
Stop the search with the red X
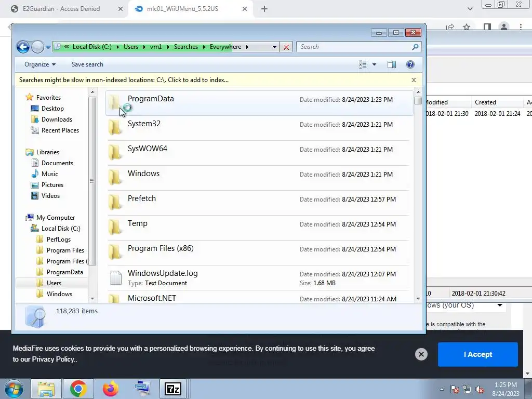pos(286,47)
